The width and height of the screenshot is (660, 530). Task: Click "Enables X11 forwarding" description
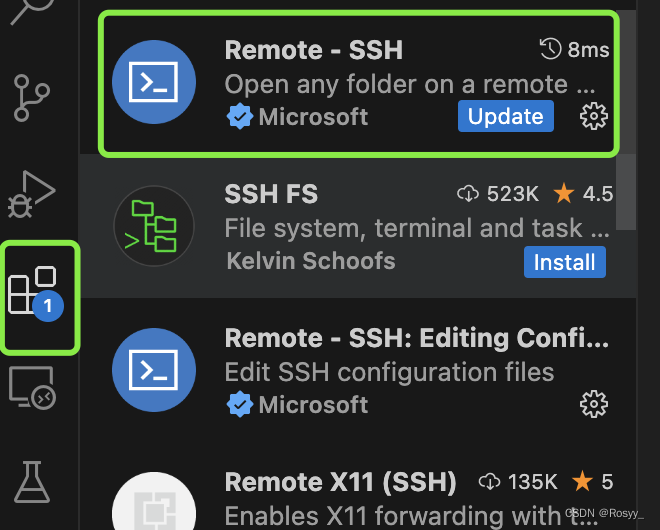click(411, 516)
